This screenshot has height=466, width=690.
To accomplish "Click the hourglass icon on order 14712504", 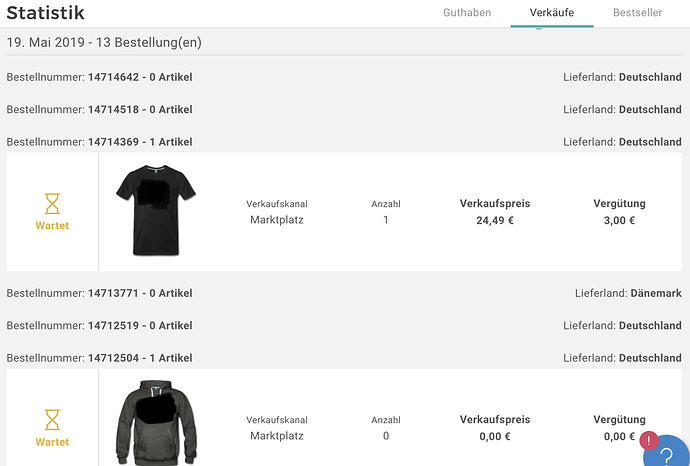I will click(x=52, y=420).
